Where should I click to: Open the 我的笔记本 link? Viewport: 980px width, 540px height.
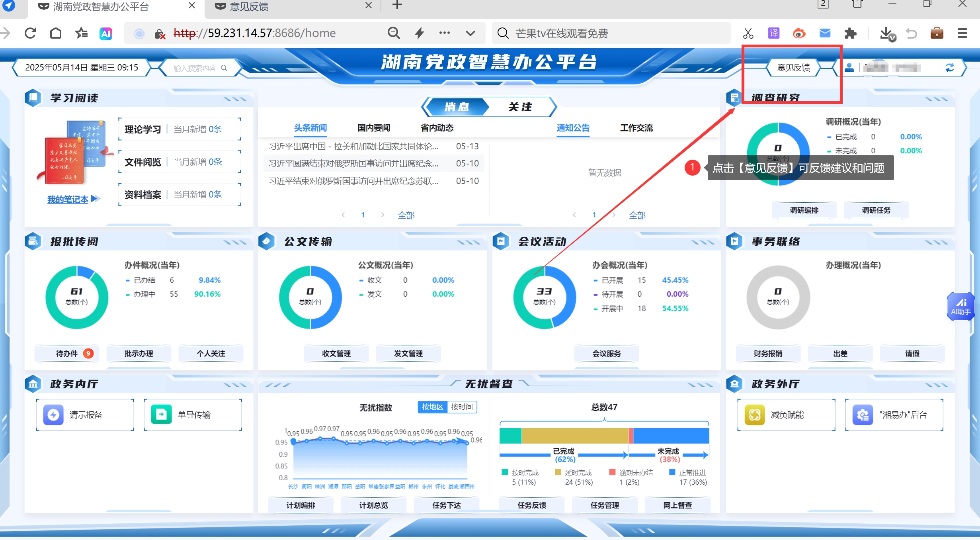coord(68,200)
